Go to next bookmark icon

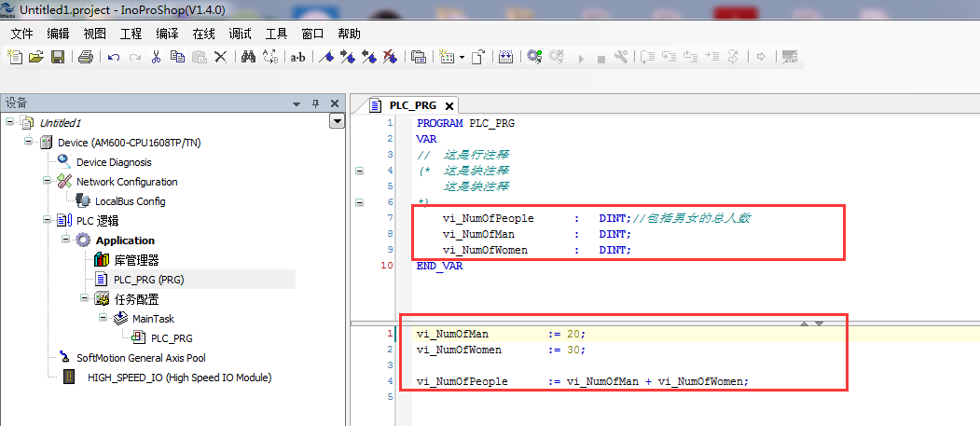point(348,57)
